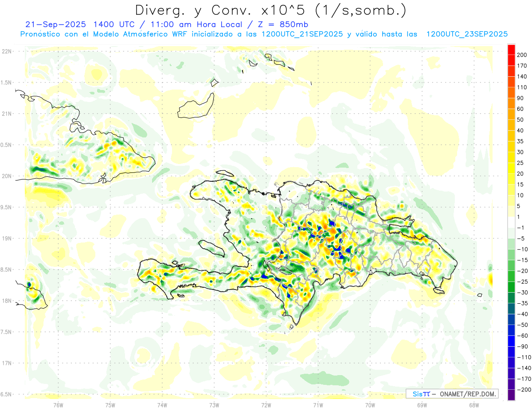Select the green swatch between colorbar -20 and -25
532x411 pixels.
[x=511, y=276]
